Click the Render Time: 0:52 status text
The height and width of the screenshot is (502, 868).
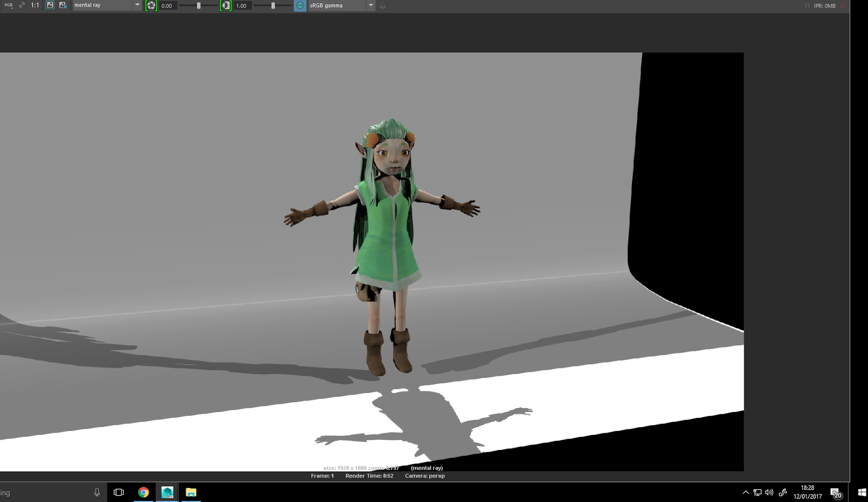coord(369,475)
